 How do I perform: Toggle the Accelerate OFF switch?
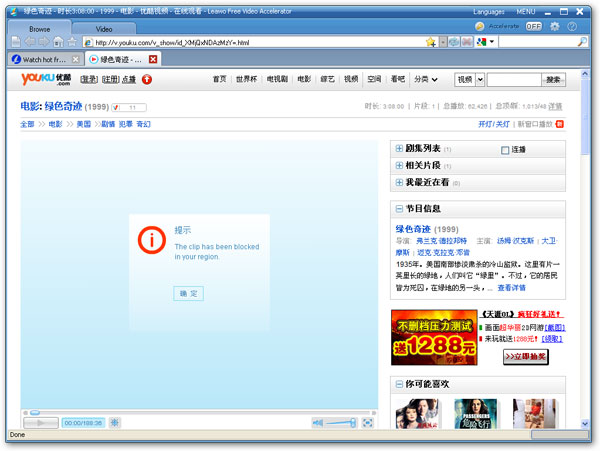coord(533,26)
